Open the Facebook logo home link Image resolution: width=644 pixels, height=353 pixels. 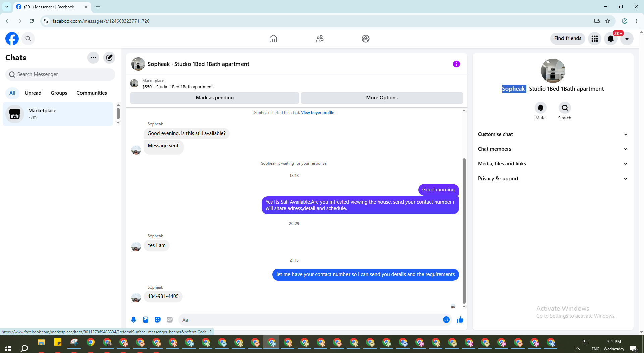pyautogui.click(x=12, y=39)
